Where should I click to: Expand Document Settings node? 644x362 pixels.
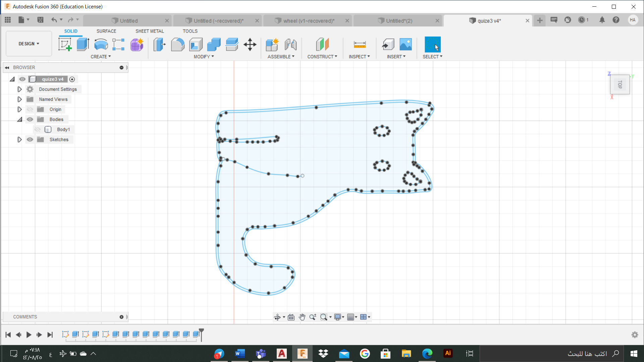point(19,89)
